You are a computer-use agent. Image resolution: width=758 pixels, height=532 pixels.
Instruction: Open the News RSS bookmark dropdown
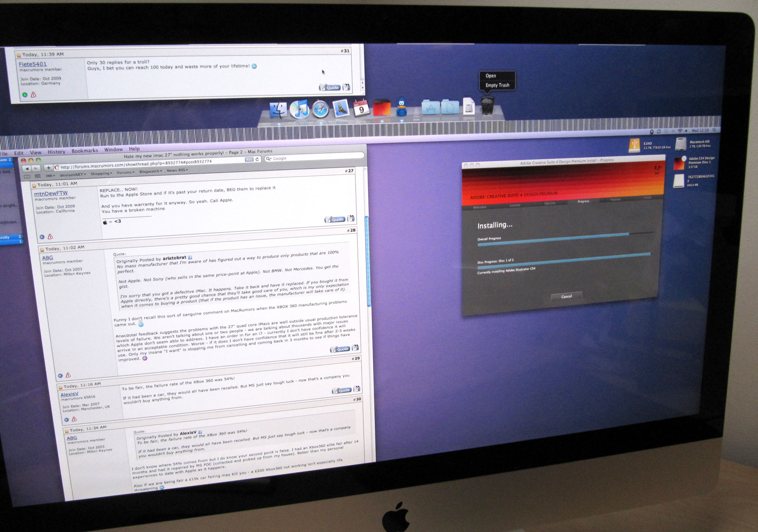(x=177, y=170)
